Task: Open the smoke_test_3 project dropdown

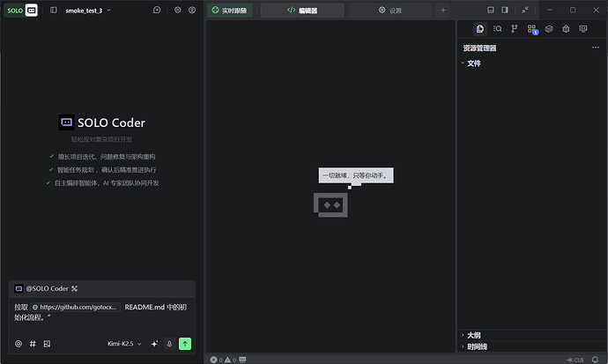Action: click(x=88, y=11)
